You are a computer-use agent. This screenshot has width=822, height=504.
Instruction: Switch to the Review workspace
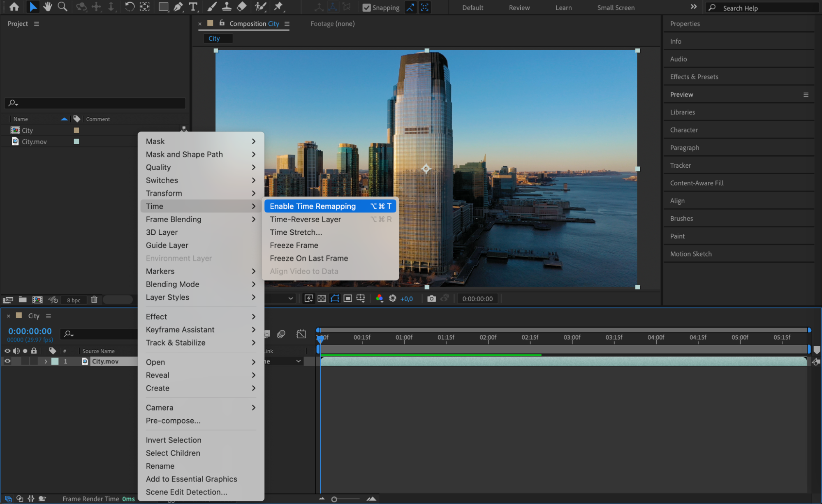[519, 8]
